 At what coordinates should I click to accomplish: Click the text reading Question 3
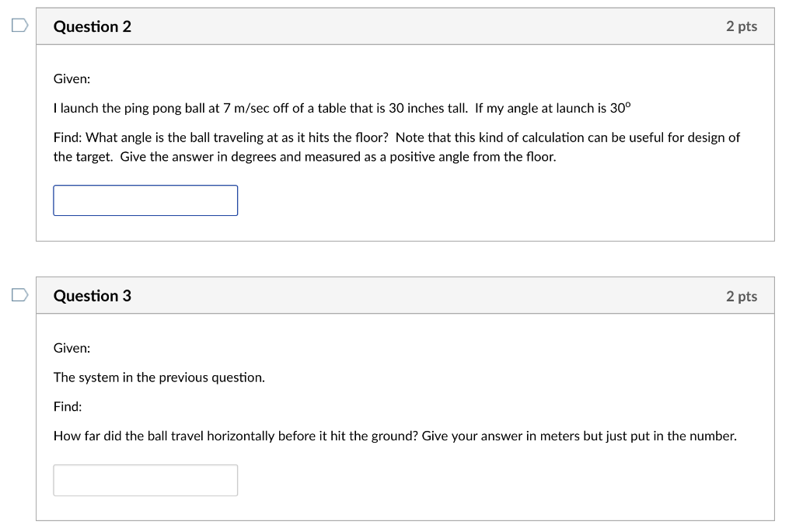93,295
